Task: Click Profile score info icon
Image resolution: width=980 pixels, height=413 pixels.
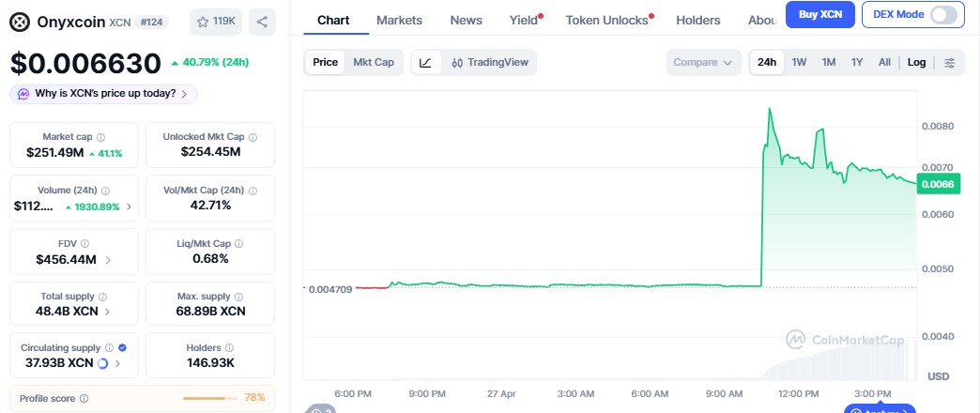Action: (x=84, y=399)
